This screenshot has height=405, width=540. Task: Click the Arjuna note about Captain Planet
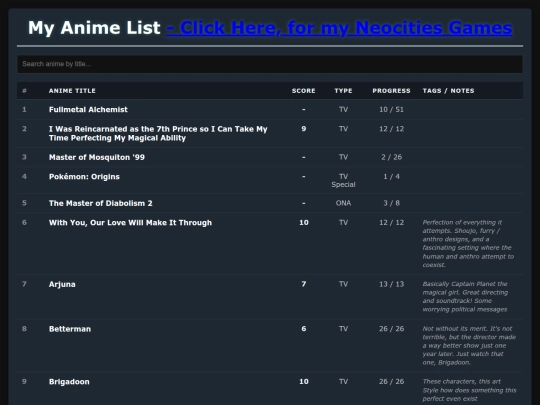click(465, 297)
